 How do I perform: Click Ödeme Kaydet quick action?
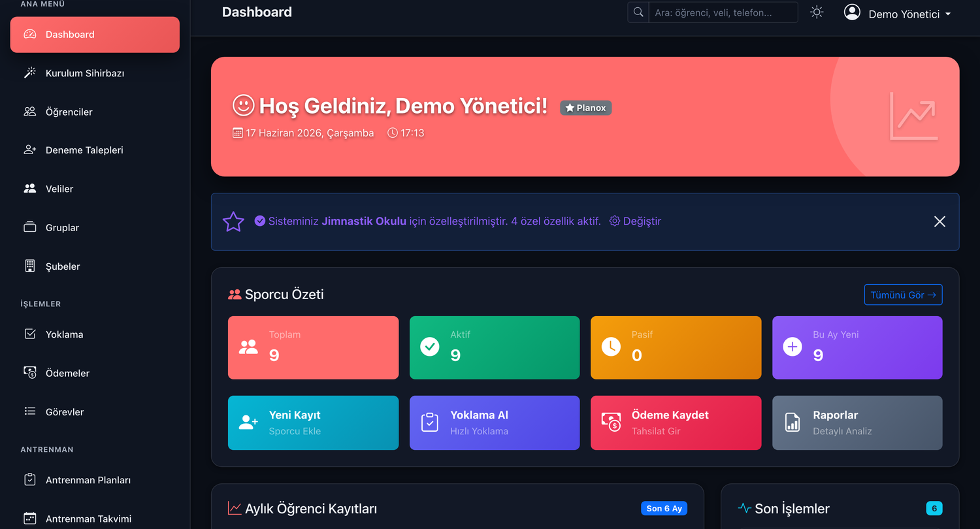click(x=676, y=423)
